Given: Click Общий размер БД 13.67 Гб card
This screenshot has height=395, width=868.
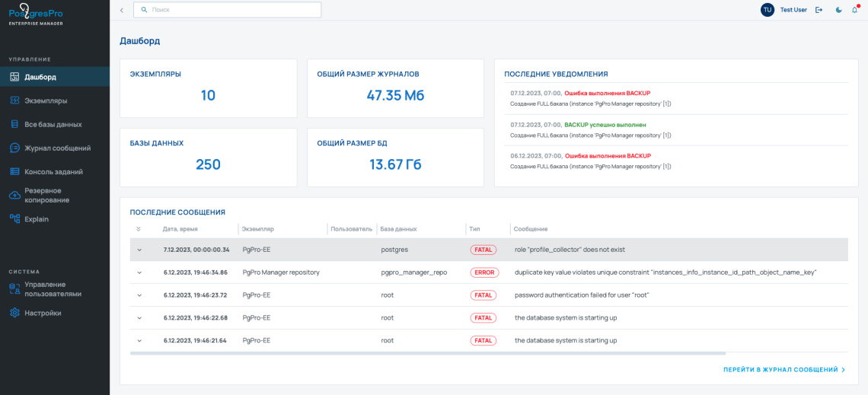Looking at the screenshot, I should click(x=395, y=158).
